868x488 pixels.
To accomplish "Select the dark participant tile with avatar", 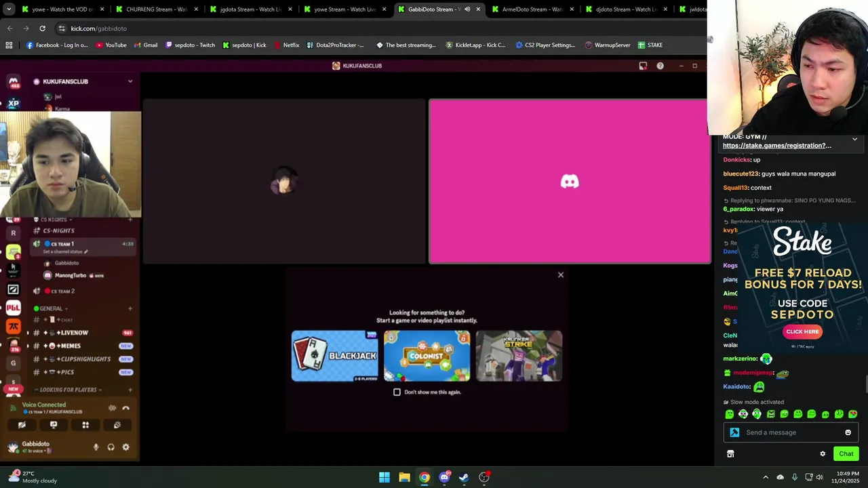I will point(284,181).
